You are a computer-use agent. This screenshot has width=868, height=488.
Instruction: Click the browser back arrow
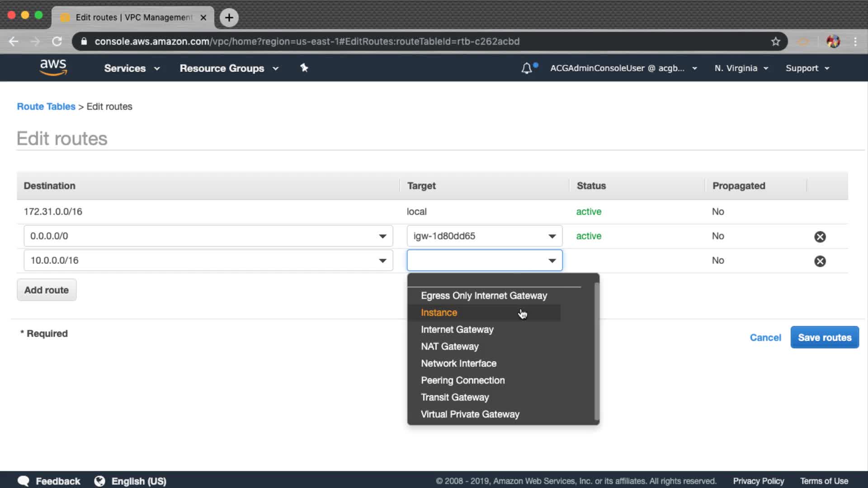pyautogui.click(x=14, y=42)
